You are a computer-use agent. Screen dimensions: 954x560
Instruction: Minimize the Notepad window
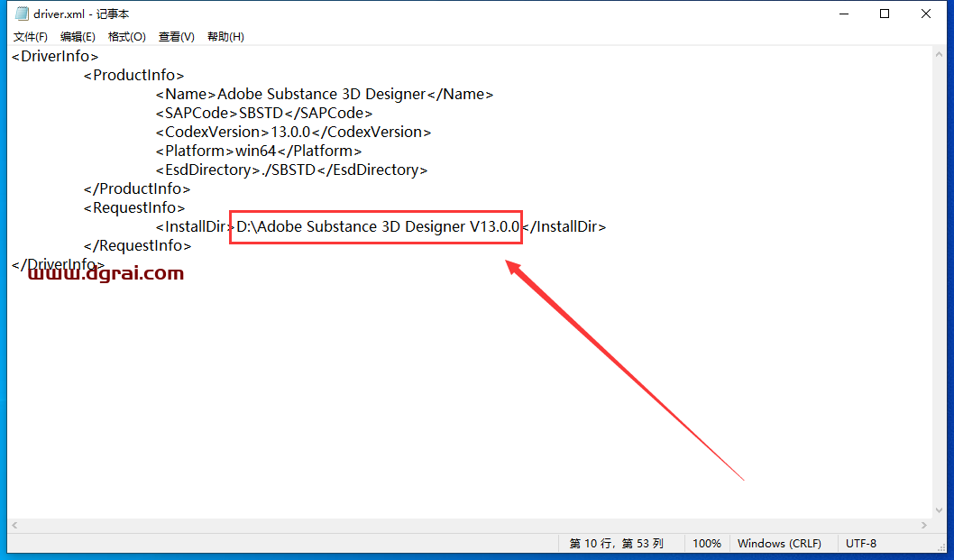point(844,14)
